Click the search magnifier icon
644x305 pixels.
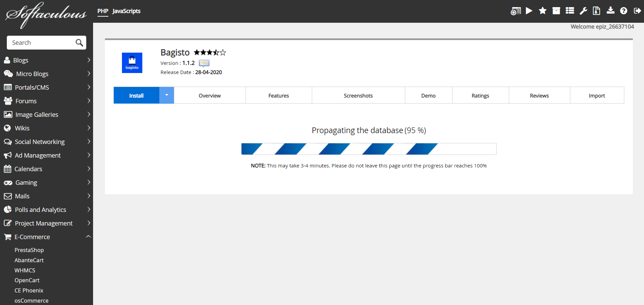point(79,43)
